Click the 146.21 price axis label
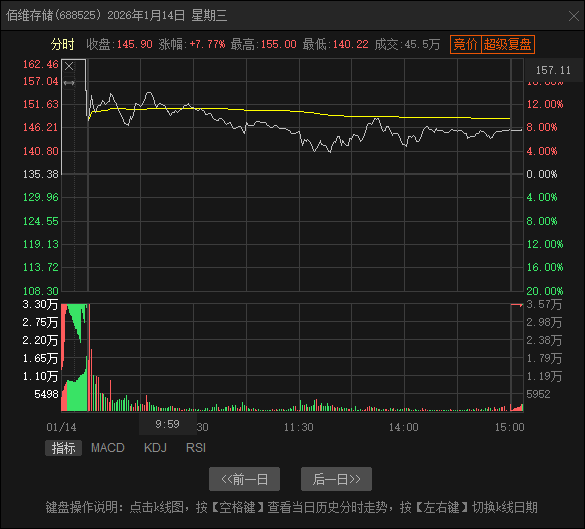Viewport: 585px width, 529px height. (41, 127)
